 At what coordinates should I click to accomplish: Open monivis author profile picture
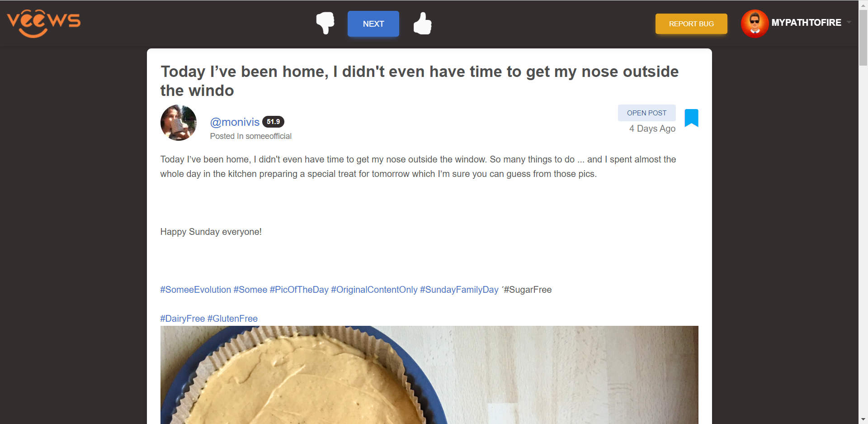point(179,123)
